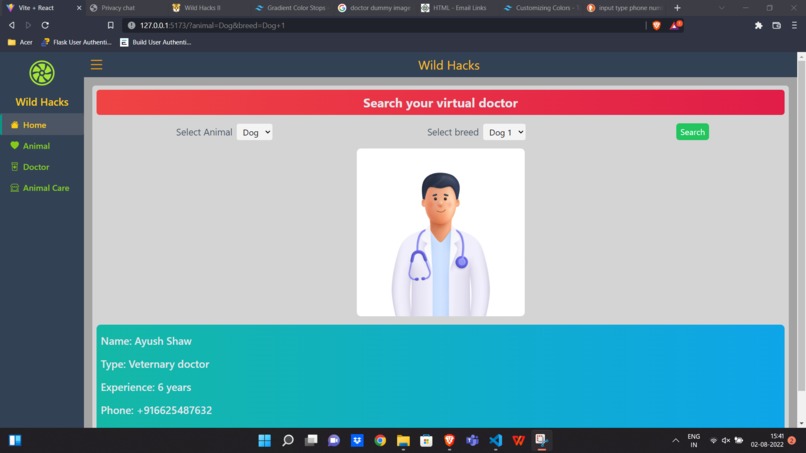
Task: Toggle the sidebar with the hamburger menu icon
Action: point(96,65)
